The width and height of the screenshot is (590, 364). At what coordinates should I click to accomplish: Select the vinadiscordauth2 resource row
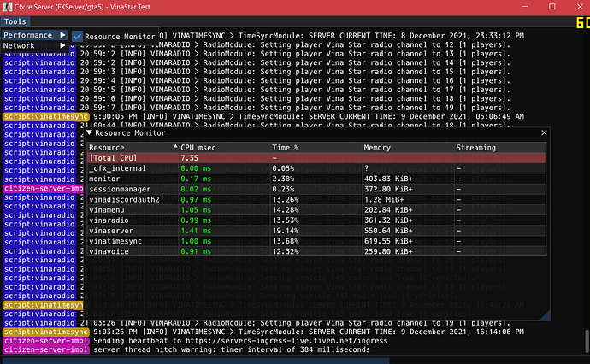pos(316,200)
